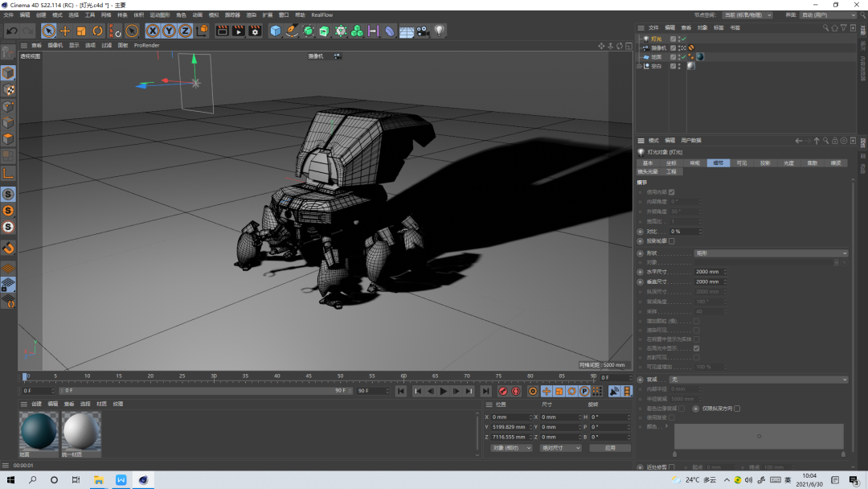This screenshot has height=489, width=868.
Task: Open viewport 摄像机 menu
Action: coord(55,45)
